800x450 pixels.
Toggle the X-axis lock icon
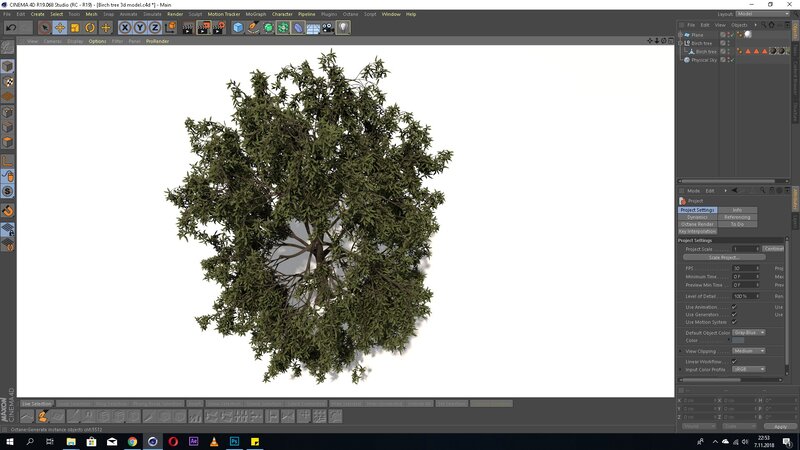(126, 28)
